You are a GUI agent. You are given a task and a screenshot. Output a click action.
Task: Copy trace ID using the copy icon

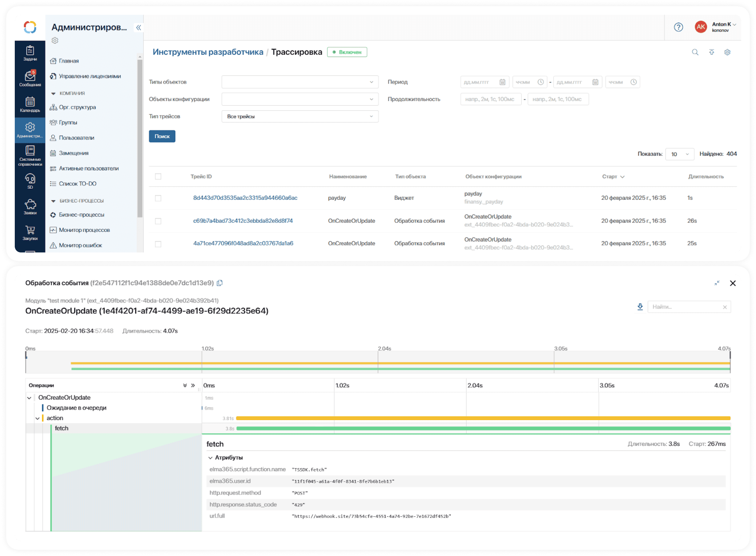pyautogui.click(x=220, y=283)
